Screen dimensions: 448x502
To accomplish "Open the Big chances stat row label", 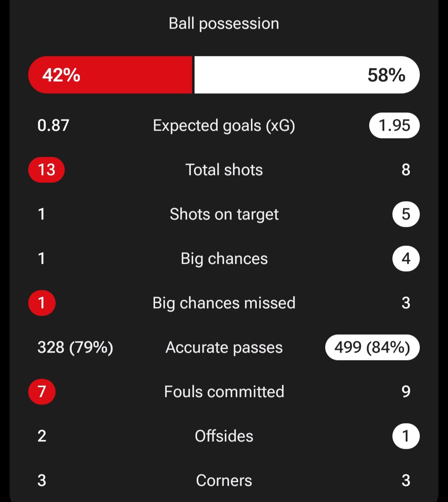I will [224, 258].
